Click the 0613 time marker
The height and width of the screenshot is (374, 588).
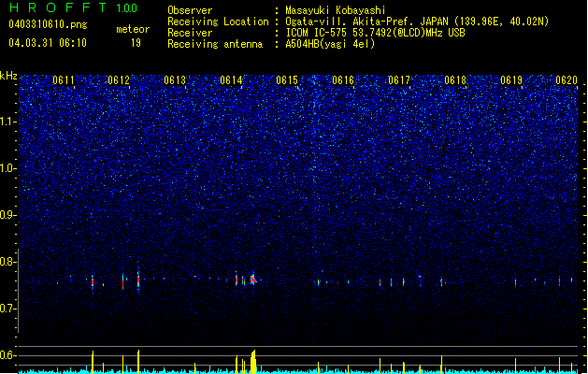tap(175, 80)
